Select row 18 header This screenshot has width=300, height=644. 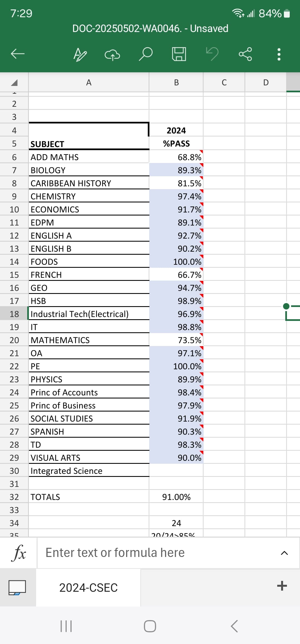point(14,314)
